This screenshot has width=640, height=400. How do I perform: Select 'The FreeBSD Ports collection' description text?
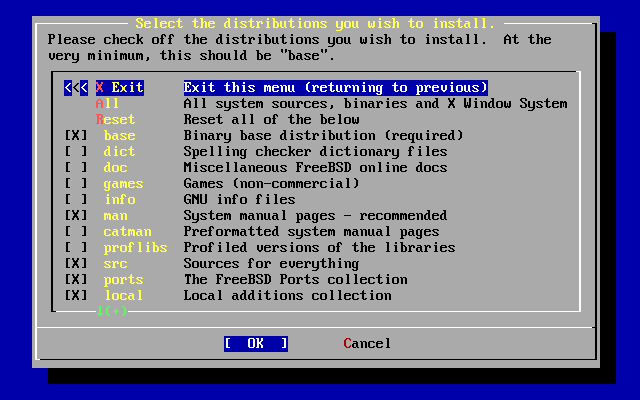pyautogui.click(x=296, y=280)
